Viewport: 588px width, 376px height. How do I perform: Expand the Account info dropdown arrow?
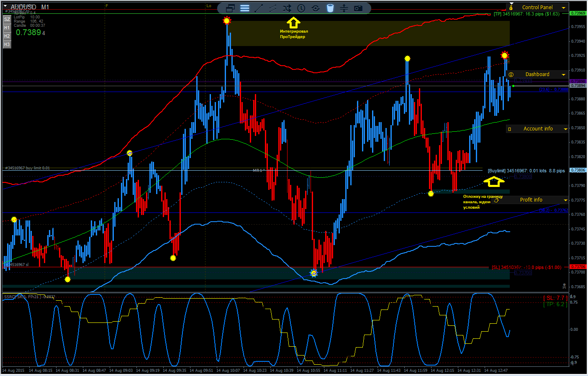click(565, 129)
